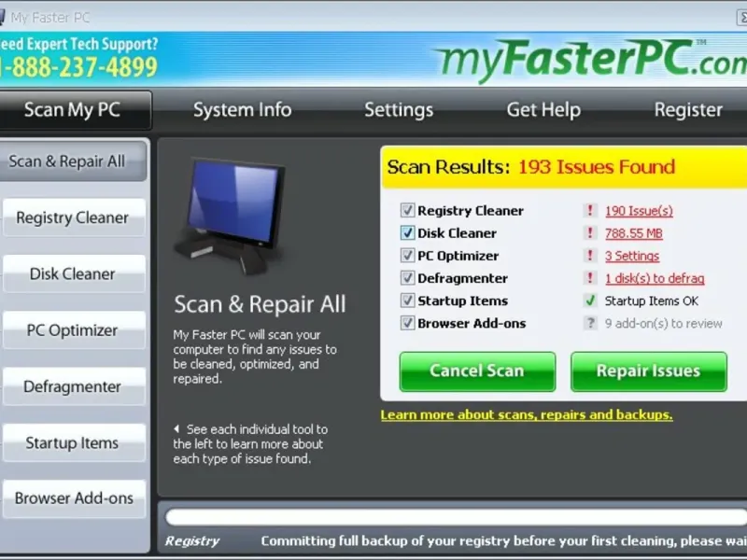This screenshot has height=560, width=747.
Task: Click the Committing full backup status message
Action: [x=503, y=541]
